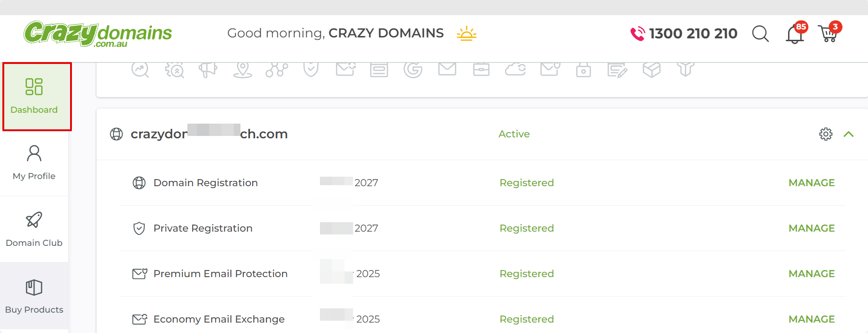Collapse the domain details chevron
The width and height of the screenshot is (868, 333).
[849, 134]
